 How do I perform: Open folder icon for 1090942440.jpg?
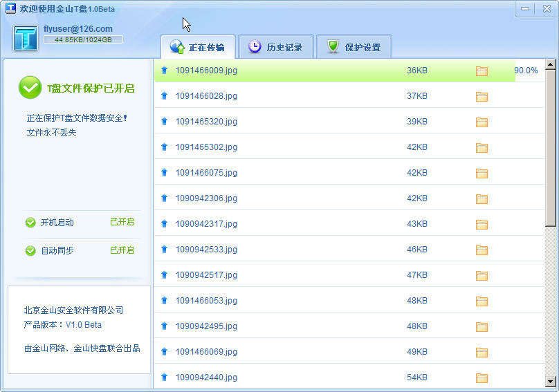482,378
